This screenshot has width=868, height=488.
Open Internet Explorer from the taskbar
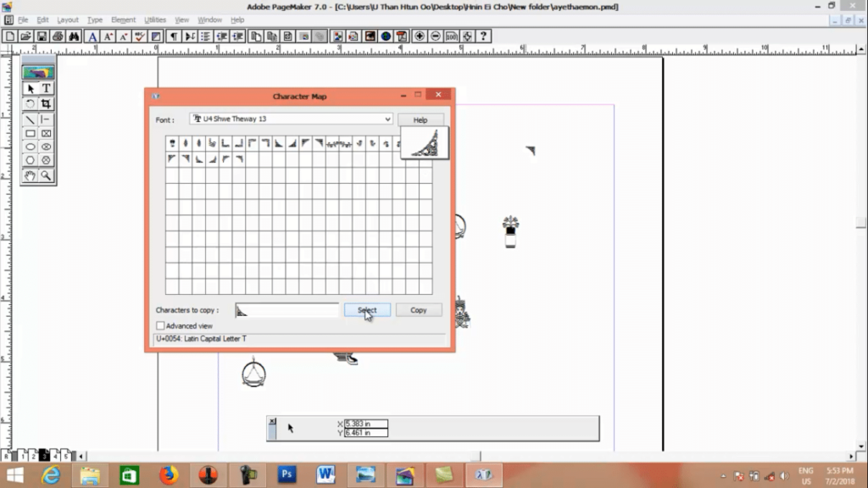click(x=50, y=474)
